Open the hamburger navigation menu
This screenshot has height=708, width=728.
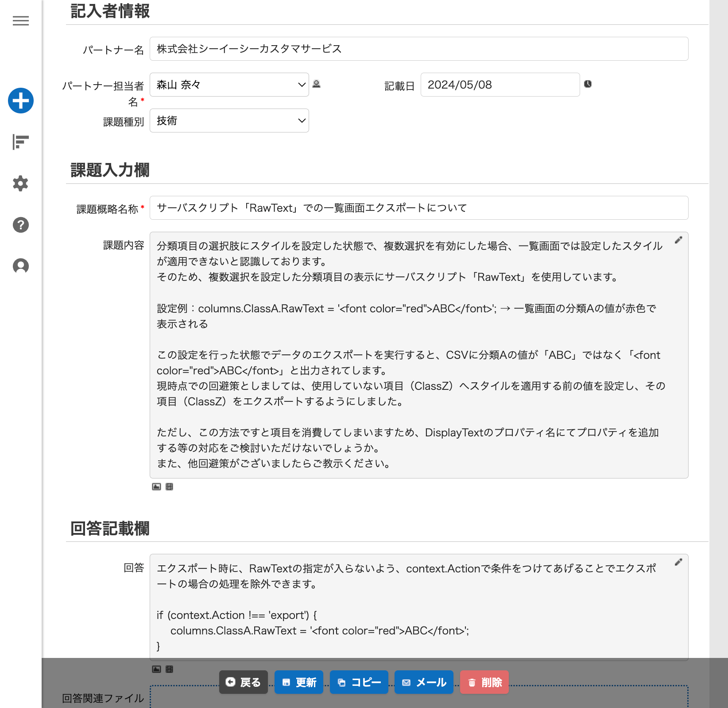coord(21,21)
